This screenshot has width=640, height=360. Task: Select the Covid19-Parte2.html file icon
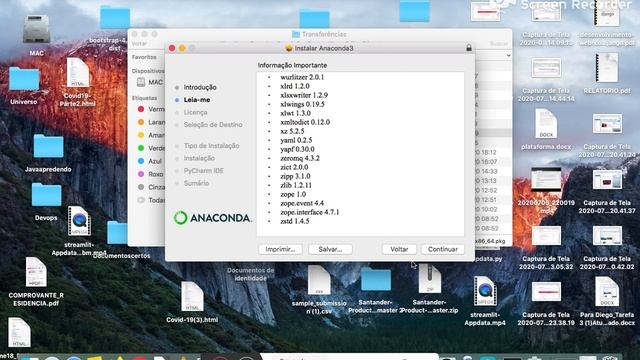click(x=78, y=73)
